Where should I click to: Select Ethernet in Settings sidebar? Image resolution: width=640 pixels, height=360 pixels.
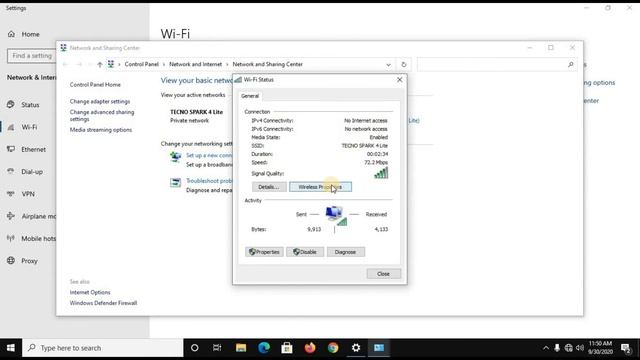pyautogui.click(x=28, y=149)
